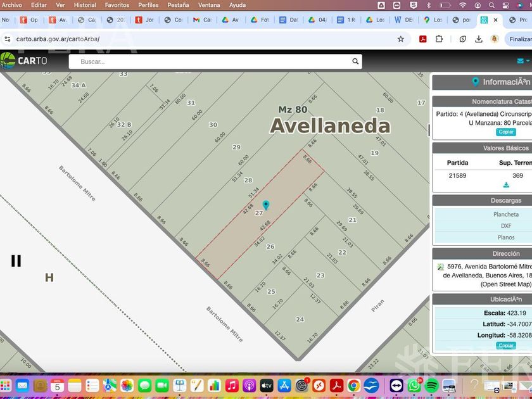Download the DXF file
This screenshot has height=399, width=532.
[506, 225]
